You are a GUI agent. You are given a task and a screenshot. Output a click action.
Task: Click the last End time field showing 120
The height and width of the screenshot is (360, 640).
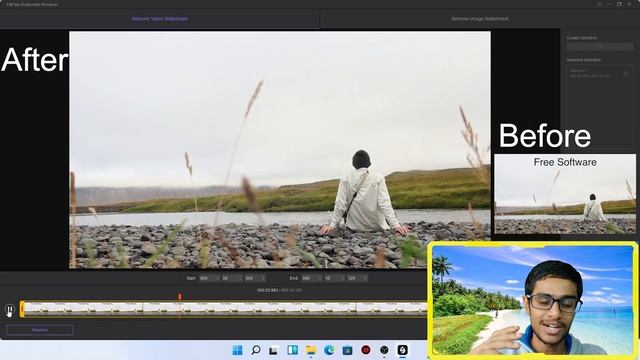click(357, 278)
